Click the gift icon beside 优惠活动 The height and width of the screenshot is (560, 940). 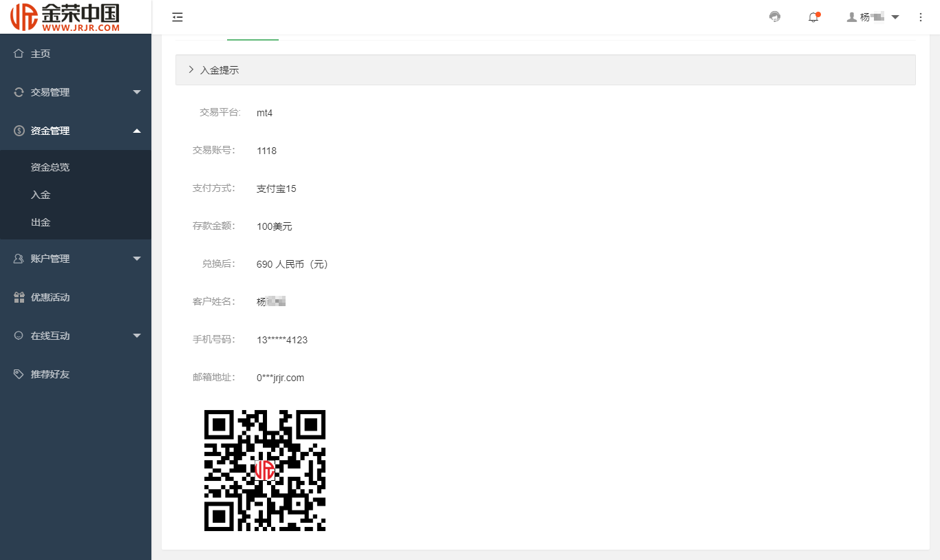[19, 297]
